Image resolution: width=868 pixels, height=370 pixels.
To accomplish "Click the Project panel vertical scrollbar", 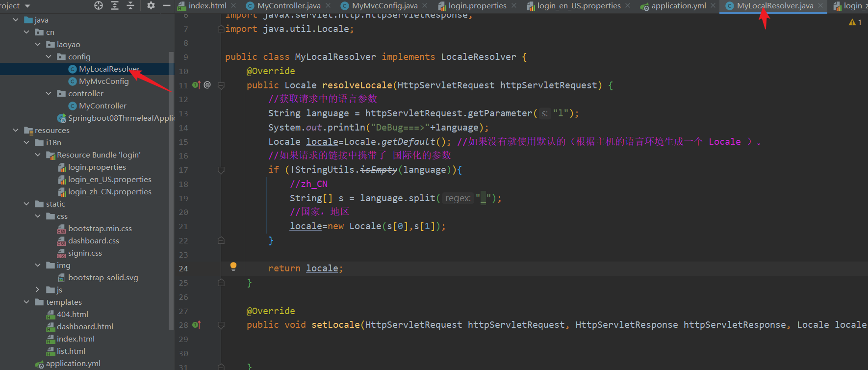I will point(171,190).
